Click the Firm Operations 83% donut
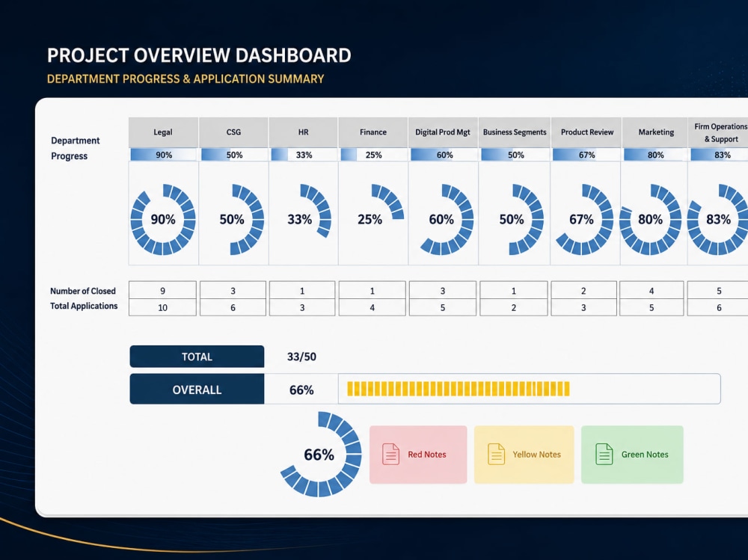 [718, 219]
